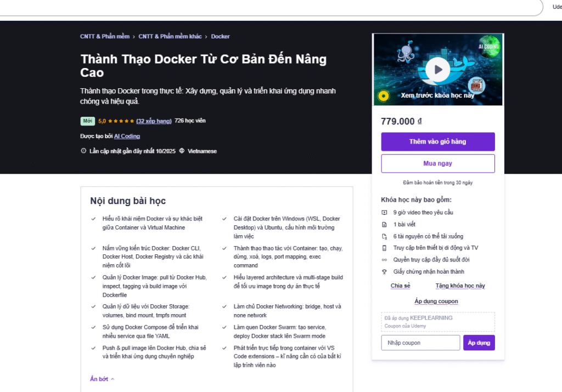Viewport: 562px width, 392px height.
Task: Play the course preview video
Action: (x=437, y=70)
